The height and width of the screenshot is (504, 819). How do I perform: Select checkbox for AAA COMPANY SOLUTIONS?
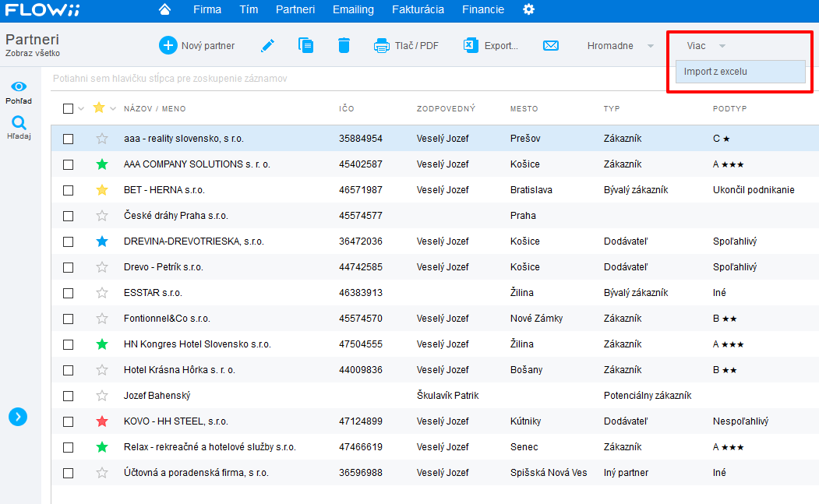[x=68, y=164]
